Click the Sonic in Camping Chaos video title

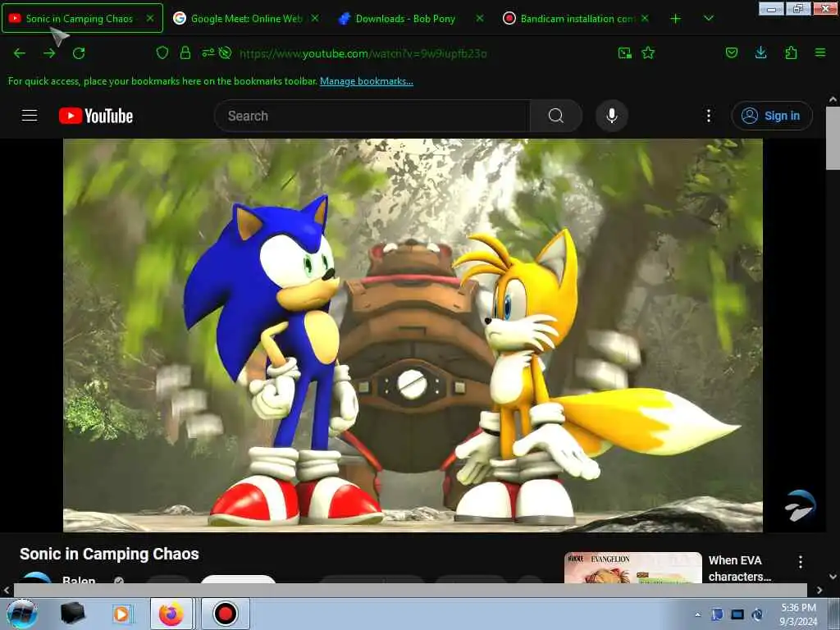(109, 554)
